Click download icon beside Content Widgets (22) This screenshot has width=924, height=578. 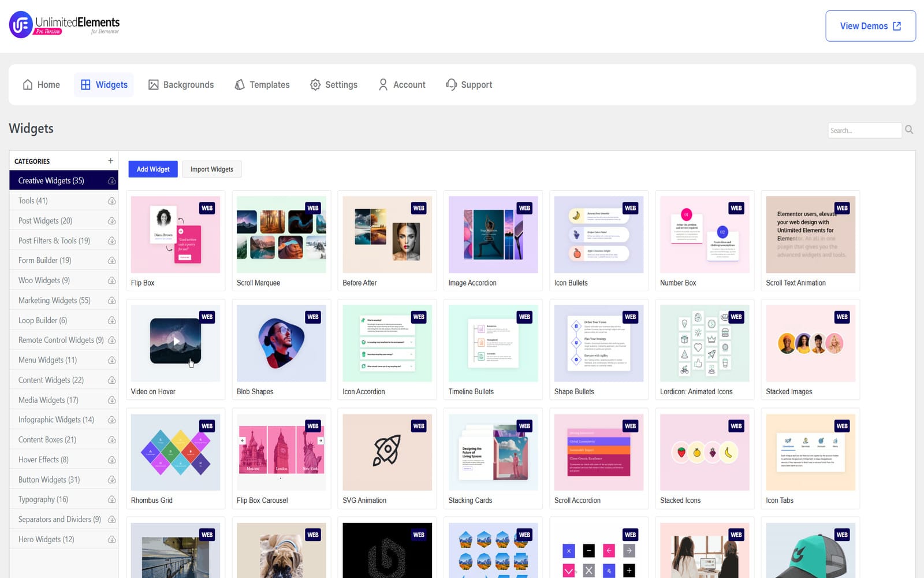pyautogui.click(x=111, y=380)
